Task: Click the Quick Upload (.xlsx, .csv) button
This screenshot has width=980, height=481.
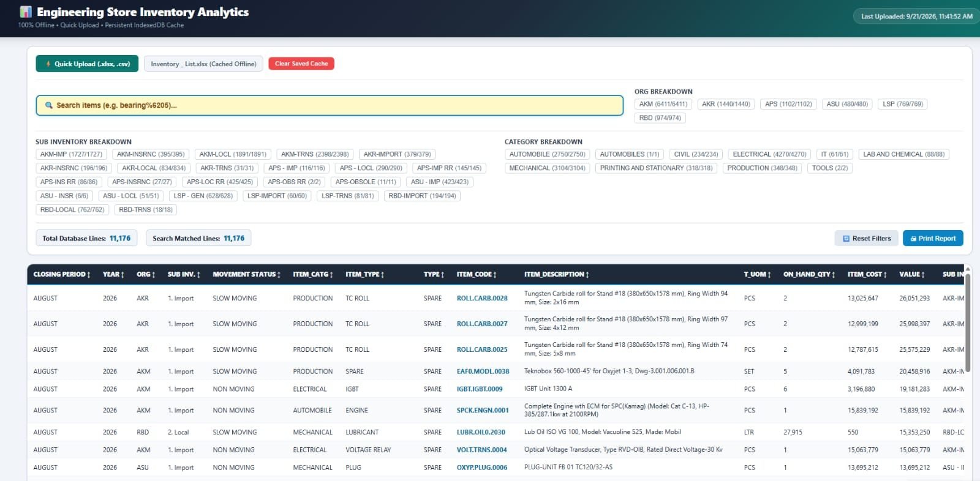Action: pyautogui.click(x=86, y=64)
